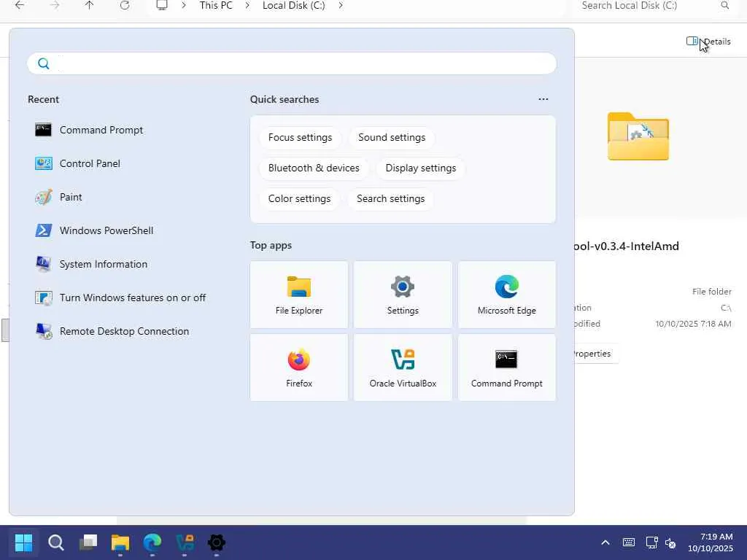Open Settings tile in Top apps
The height and width of the screenshot is (560, 747).
click(x=403, y=295)
